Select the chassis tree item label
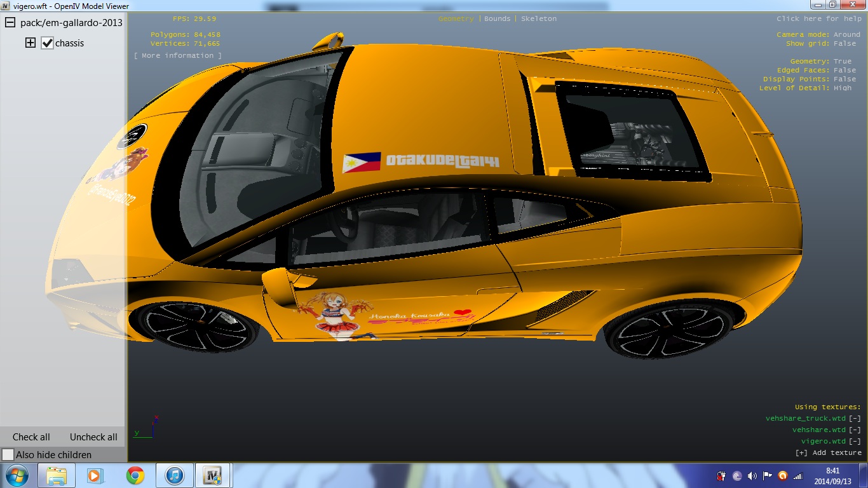The width and height of the screenshot is (868, 488). [70, 43]
